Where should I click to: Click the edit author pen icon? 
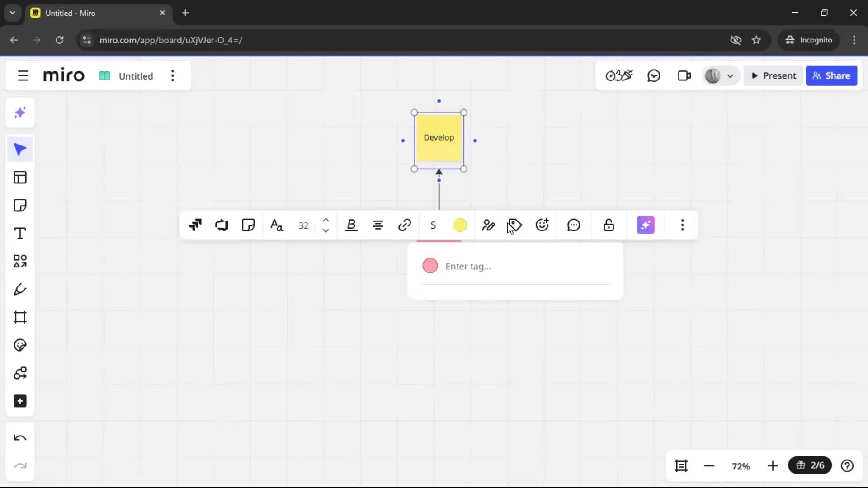pyautogui.click(x=488, y=225)
